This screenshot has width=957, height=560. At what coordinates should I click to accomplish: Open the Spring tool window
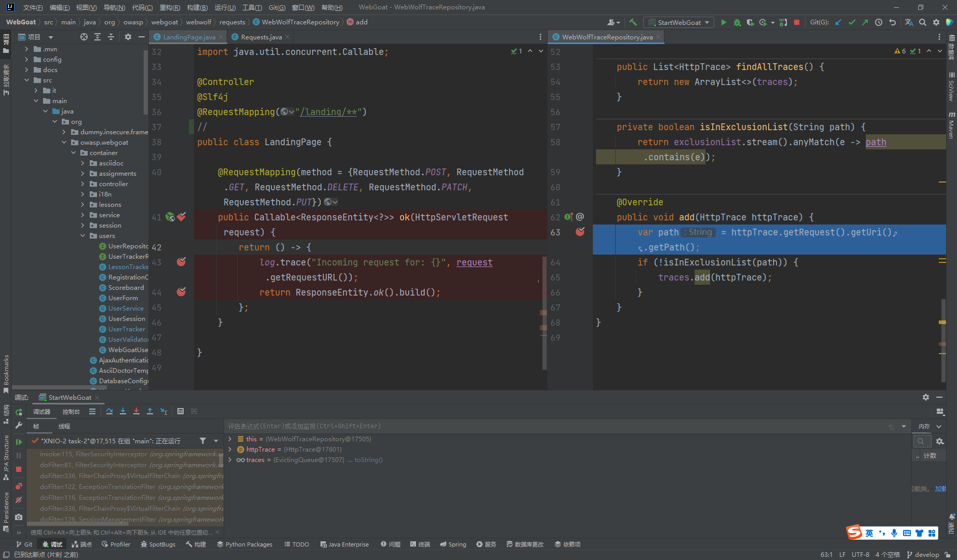(453, 544)
